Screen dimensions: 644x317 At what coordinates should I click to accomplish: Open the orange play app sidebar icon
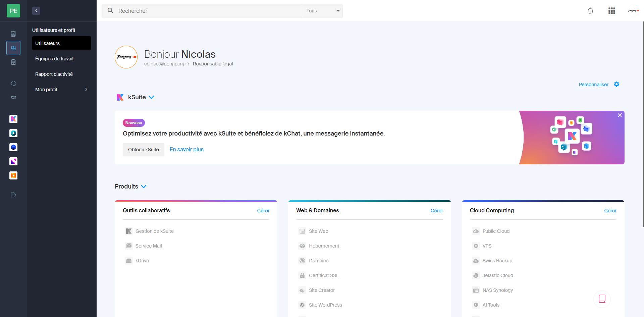13,175
